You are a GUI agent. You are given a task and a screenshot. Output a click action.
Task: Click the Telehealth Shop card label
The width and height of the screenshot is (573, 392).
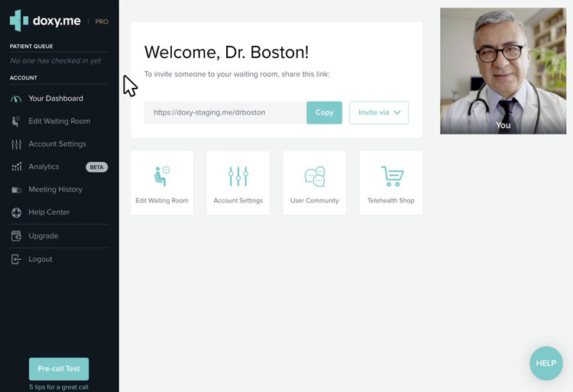tap(390, 200)
